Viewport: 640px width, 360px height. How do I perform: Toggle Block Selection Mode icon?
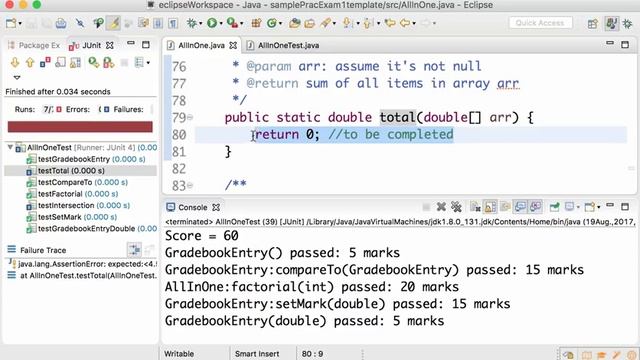(158, 23)
